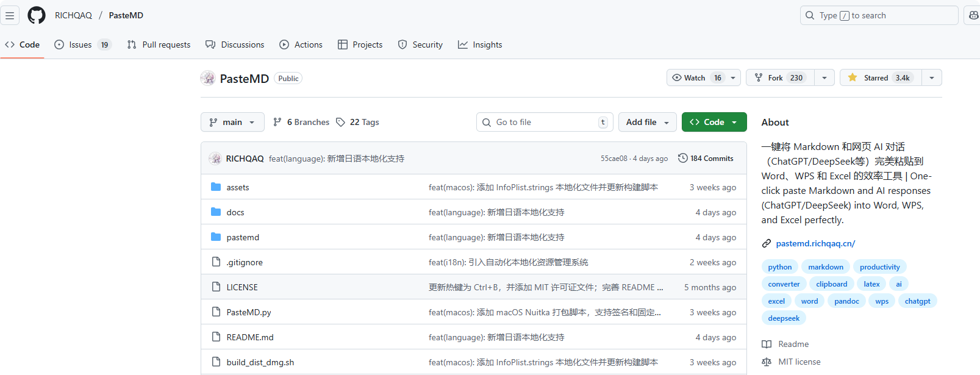Open the build_dist_dmg.sh file name
The image size is (980, 375).
(x=260, y=362)
